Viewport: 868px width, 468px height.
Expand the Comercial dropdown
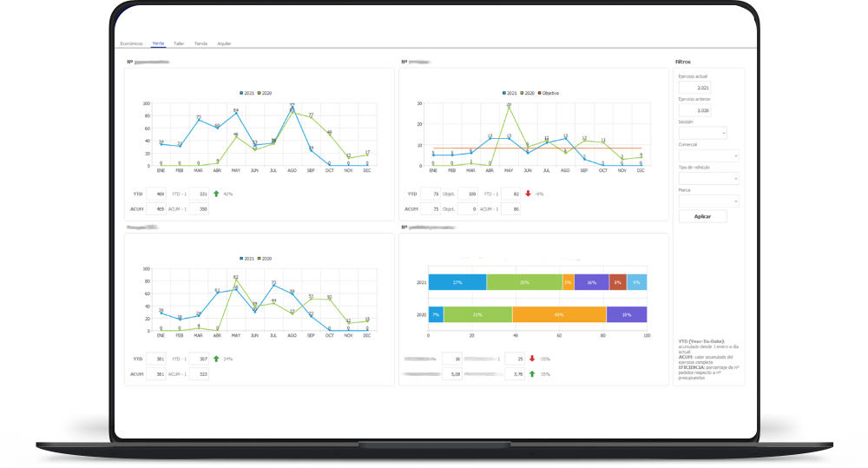(708, 155)
